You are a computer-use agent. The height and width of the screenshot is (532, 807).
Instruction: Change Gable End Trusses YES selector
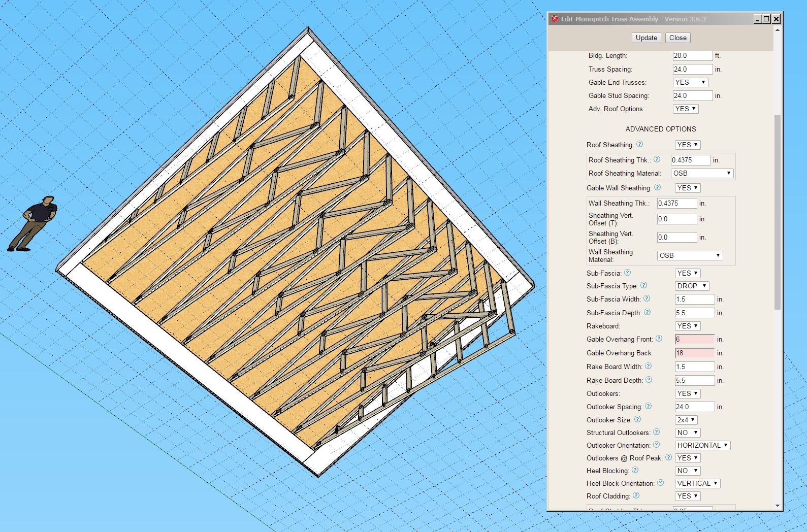[690, 82]
